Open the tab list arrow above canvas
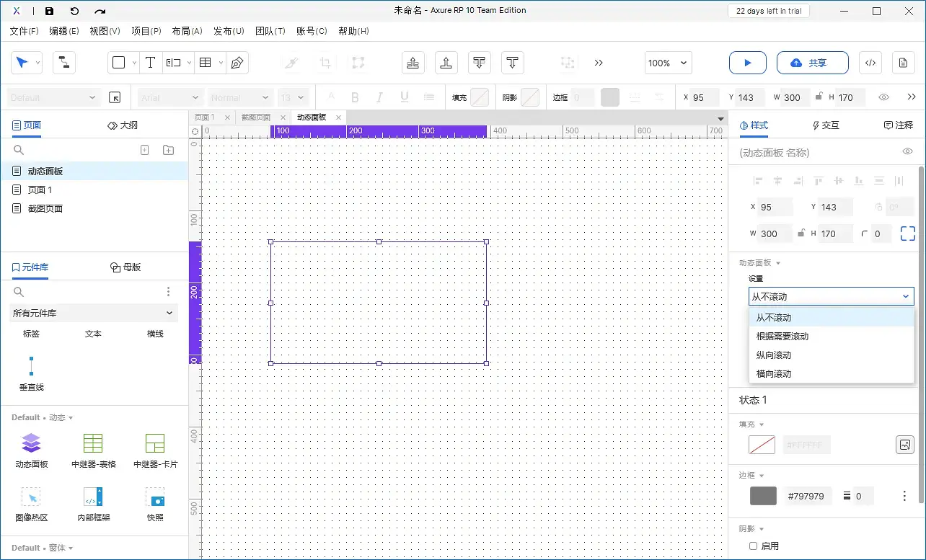This screenshot has width=926, height=560. click(x=720, y=118)
